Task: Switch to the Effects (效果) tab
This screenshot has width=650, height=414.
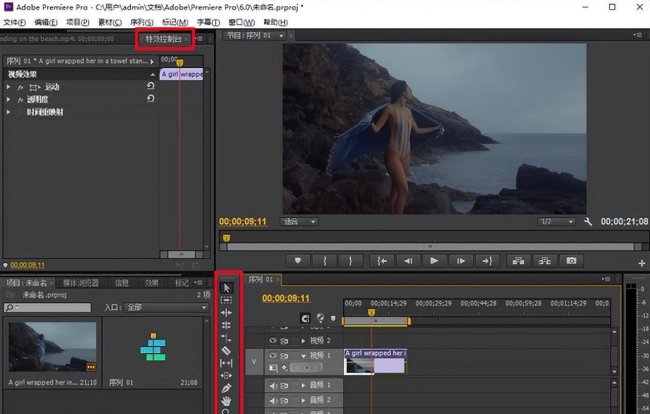Action: [151, 283]
